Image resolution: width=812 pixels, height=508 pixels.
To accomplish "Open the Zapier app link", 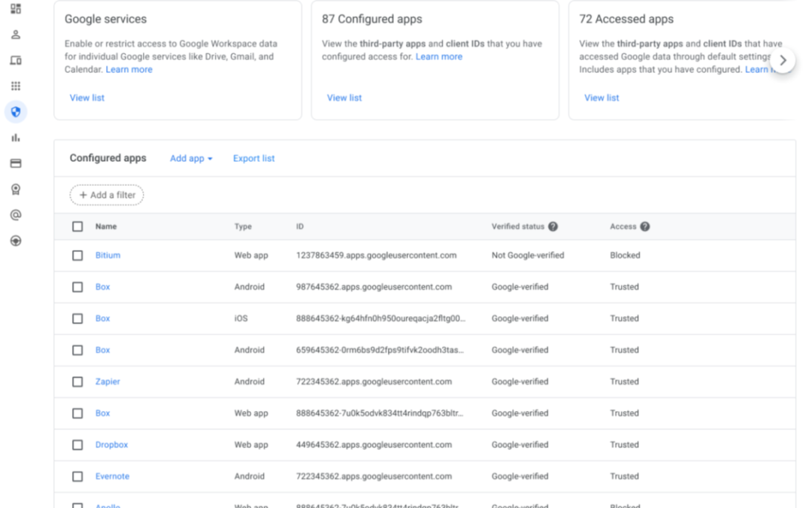I will tap(108, 382).
